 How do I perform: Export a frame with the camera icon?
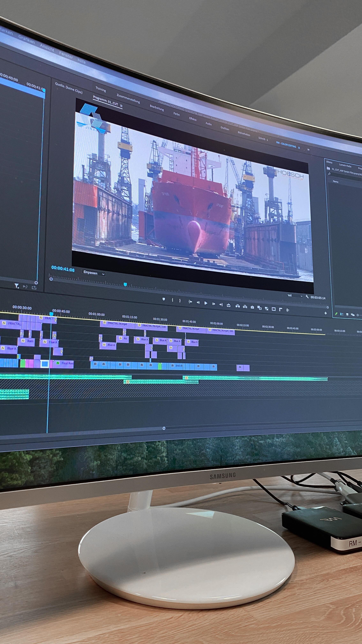point(252,307)
